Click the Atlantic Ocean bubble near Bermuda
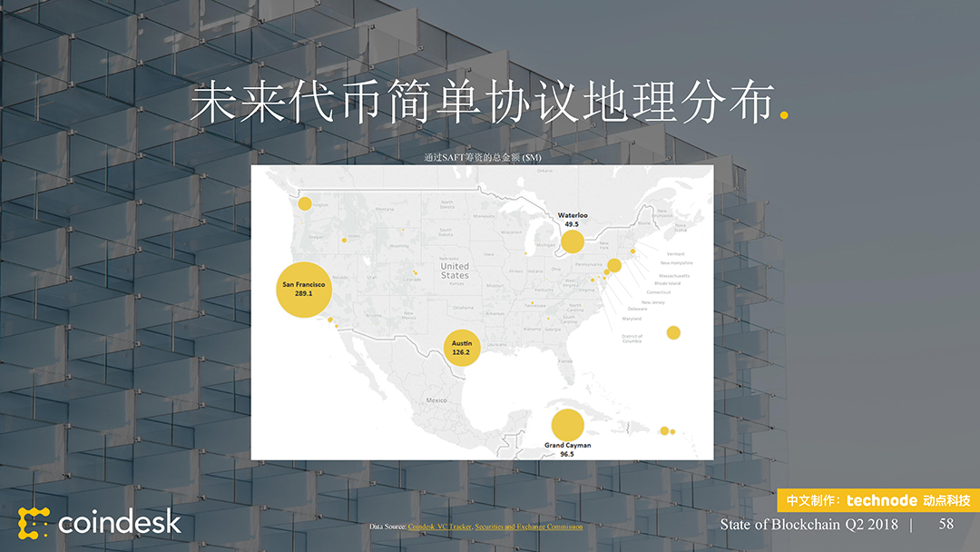980x552 pixels. point(673,332)
